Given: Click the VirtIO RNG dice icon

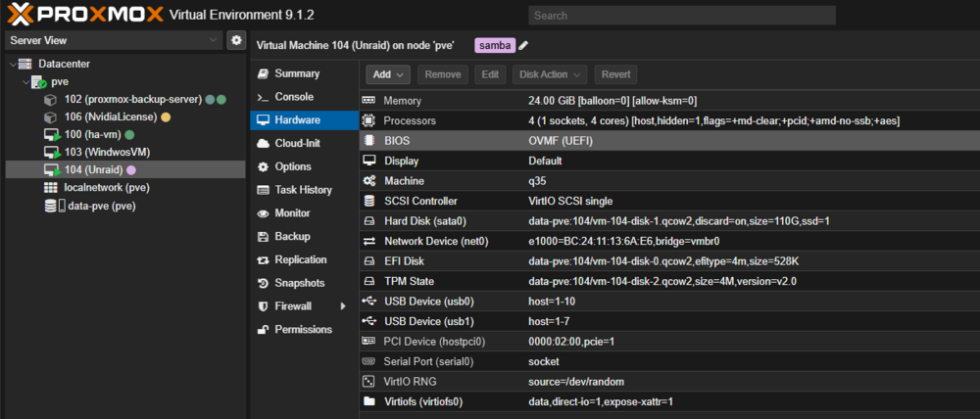Looking at the screenshot, I should coord(368,382).
